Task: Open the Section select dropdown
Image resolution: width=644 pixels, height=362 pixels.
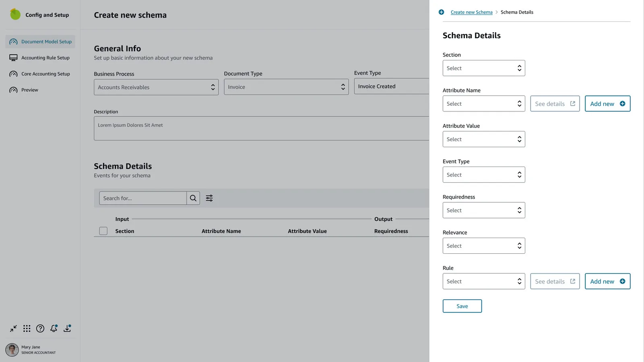Action: (x=484, y=68)
